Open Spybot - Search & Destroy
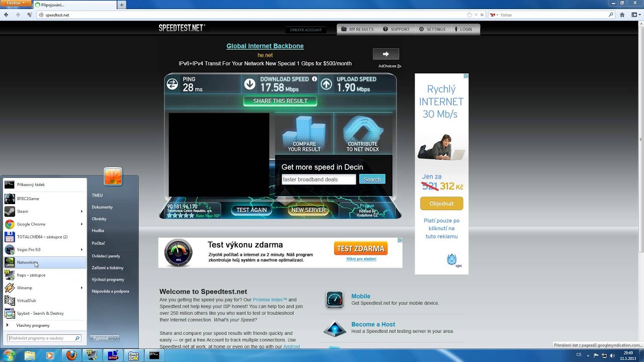Image resolution: width=644 pixels, height=362 pixels. click(x=44, y=313)
